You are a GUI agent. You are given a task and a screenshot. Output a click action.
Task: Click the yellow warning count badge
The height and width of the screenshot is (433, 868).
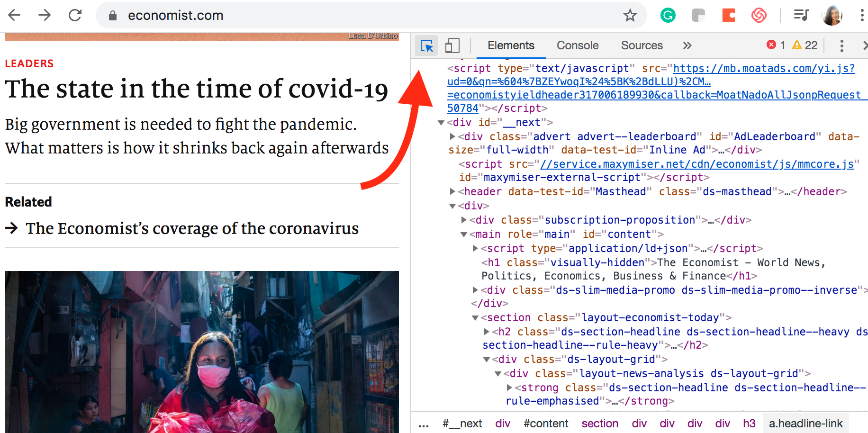tap(805, 45)
